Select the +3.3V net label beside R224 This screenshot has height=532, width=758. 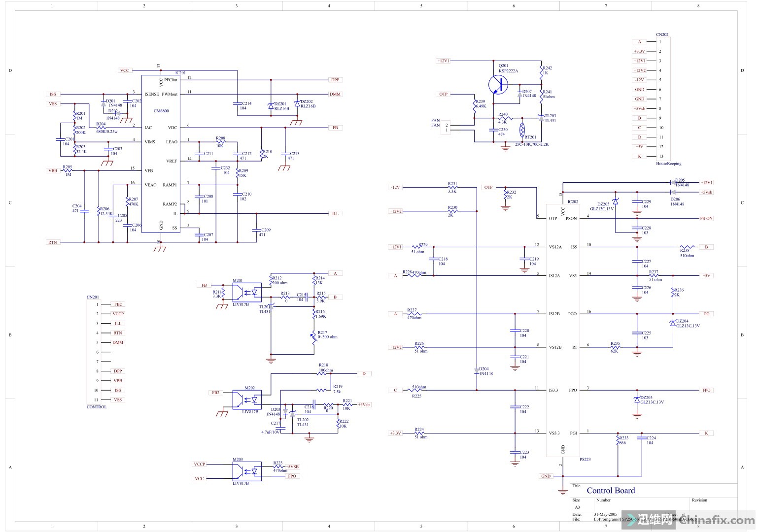(395, 433)
